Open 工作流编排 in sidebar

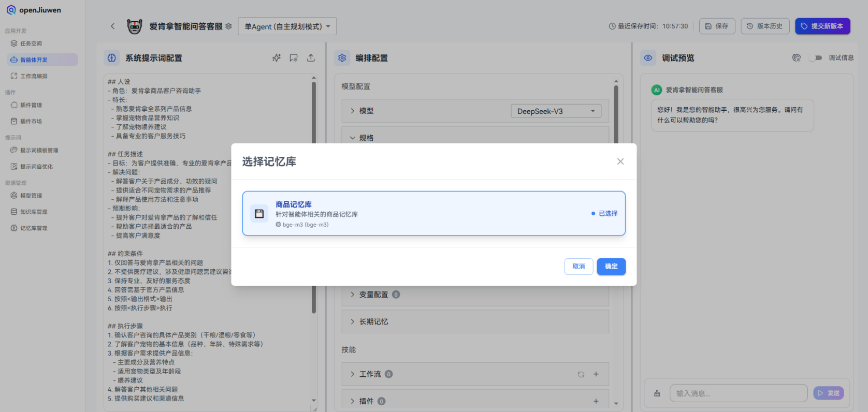coord(42,76)
